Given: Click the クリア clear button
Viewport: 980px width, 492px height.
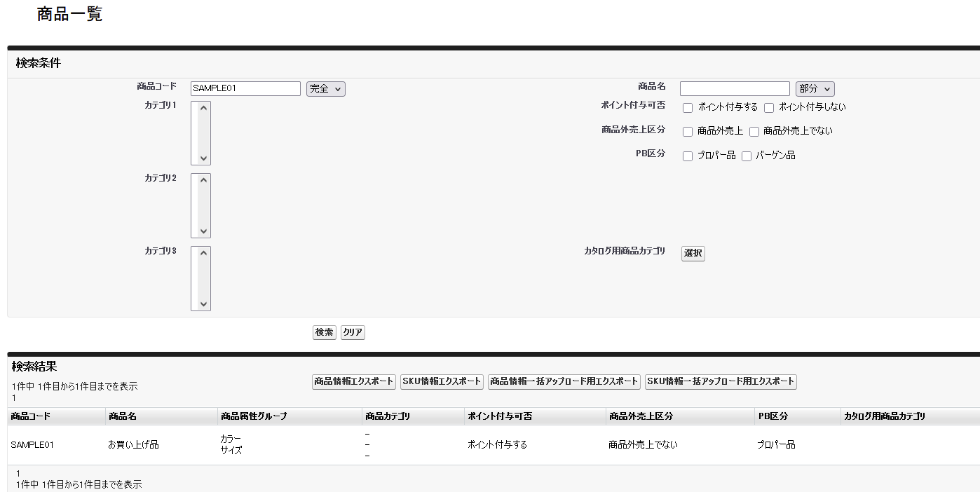Looking at the screenshot, I should pyautogui.click(x=353, y=332).
